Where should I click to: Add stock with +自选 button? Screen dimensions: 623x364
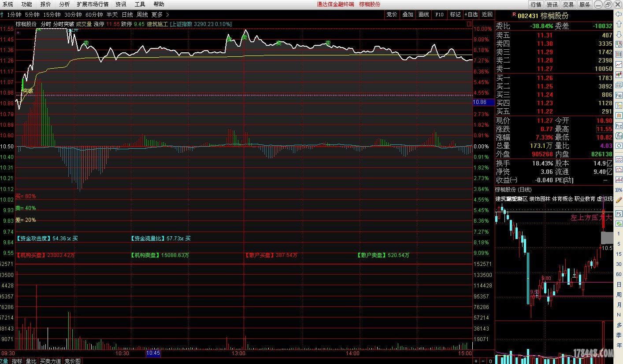click(471, 15)
